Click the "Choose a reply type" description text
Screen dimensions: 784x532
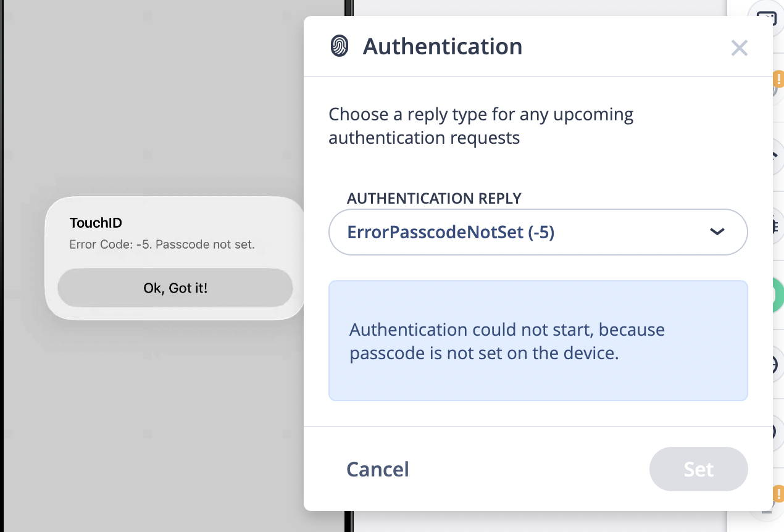point(481,126)
